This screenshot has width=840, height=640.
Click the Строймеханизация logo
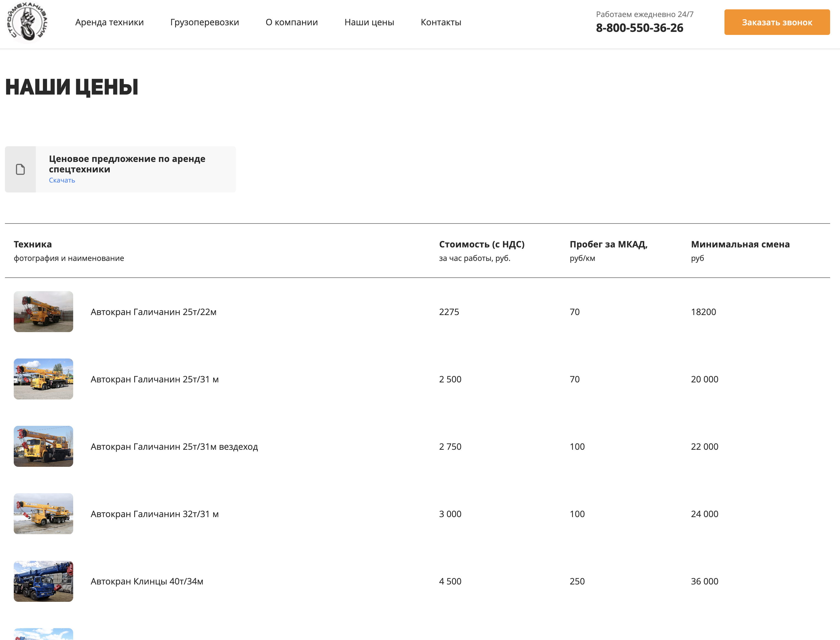27,22
